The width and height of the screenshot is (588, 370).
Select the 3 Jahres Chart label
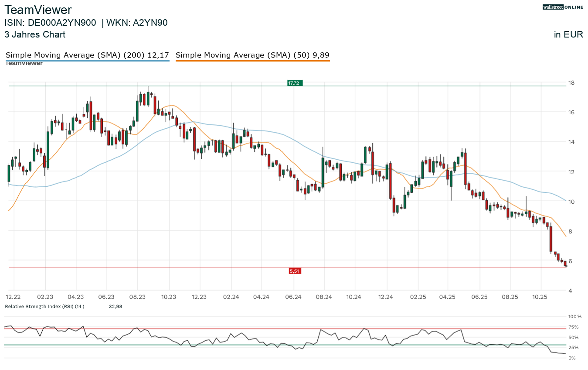pyautogui.click(x=35, y=34)
